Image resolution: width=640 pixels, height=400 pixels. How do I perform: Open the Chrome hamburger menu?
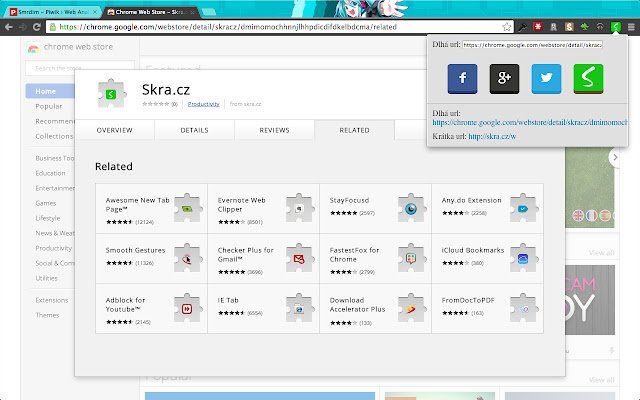point(631,27)
